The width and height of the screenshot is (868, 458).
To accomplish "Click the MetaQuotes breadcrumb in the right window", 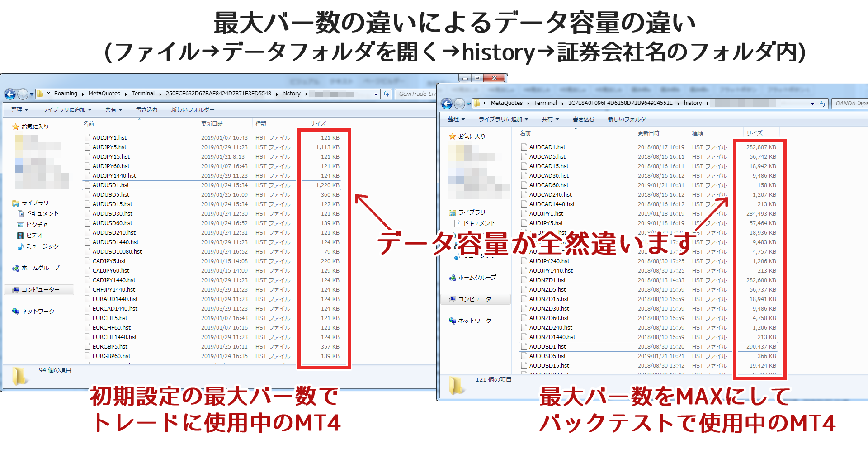I will pyautogui.click(x=506, y=103).
